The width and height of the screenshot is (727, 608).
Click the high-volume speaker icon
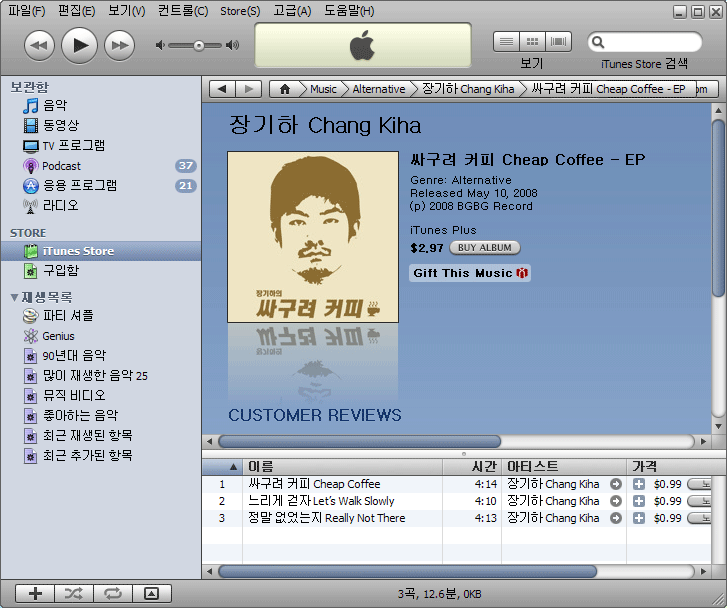[x=232, y=45]
